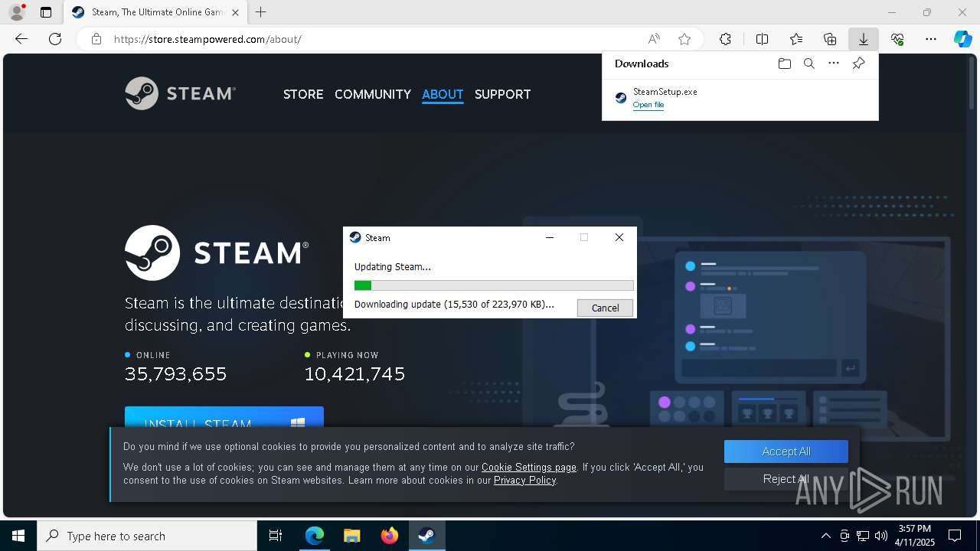Click the Steam logo in the header
Viewport: 980px width, 551px height.
(x=181, y=93)
